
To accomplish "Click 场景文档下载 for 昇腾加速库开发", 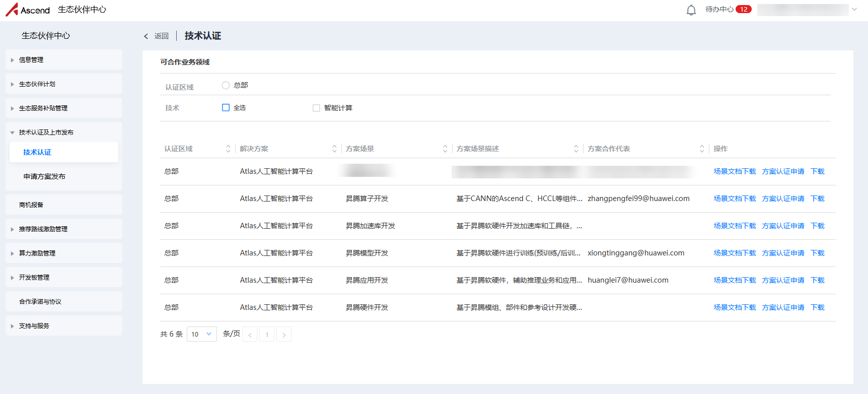I will [x=735, y=226].
